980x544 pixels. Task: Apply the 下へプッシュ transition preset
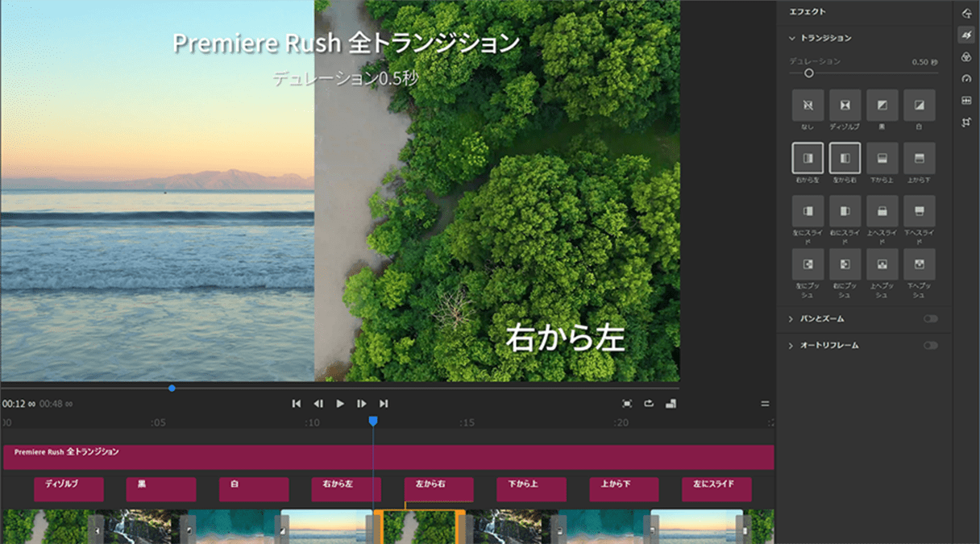pyautogui.click(x=920, y=264)
